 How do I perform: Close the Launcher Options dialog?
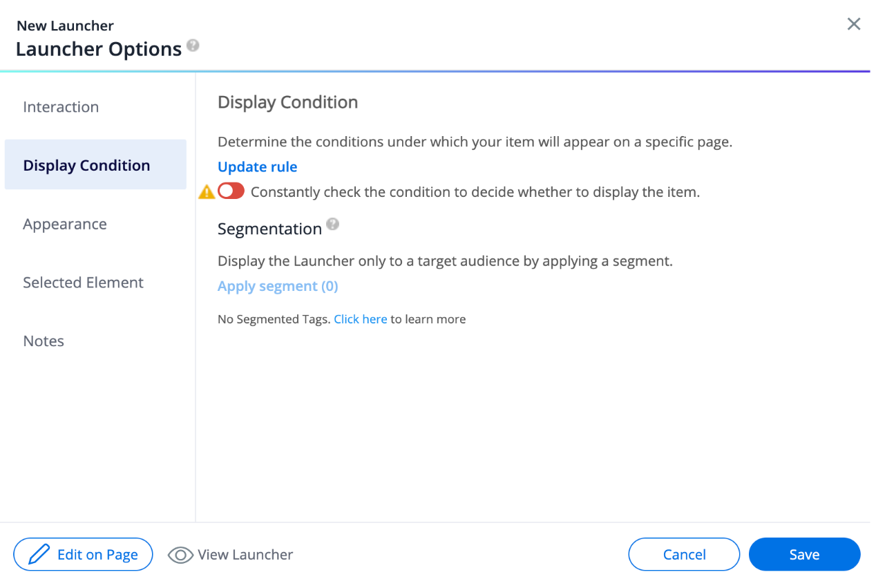(854, 23)
